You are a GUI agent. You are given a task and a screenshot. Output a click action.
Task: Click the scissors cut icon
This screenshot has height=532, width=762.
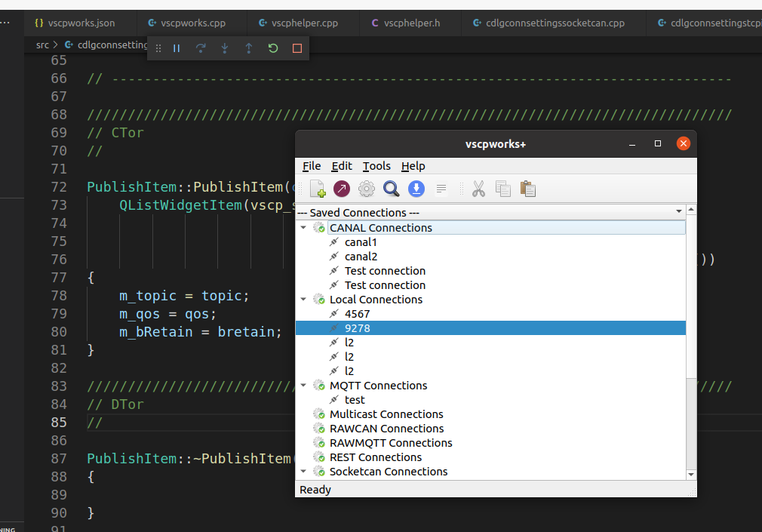point(478,189)
